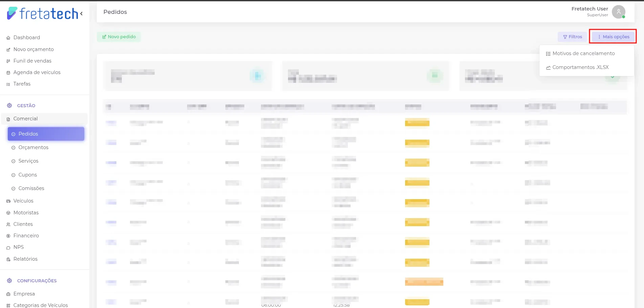Click the Configurações gear icon

click(9, 281)
